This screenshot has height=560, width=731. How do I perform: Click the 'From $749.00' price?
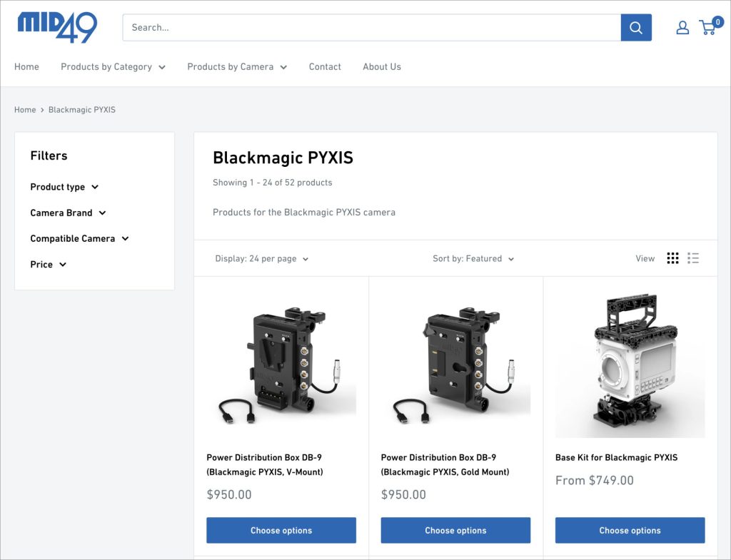point(595,480)
